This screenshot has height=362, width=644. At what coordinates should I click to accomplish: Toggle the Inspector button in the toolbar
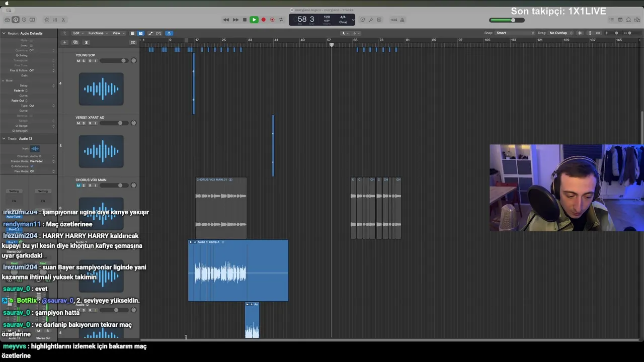pyautogui.click(x=16, y=20)
